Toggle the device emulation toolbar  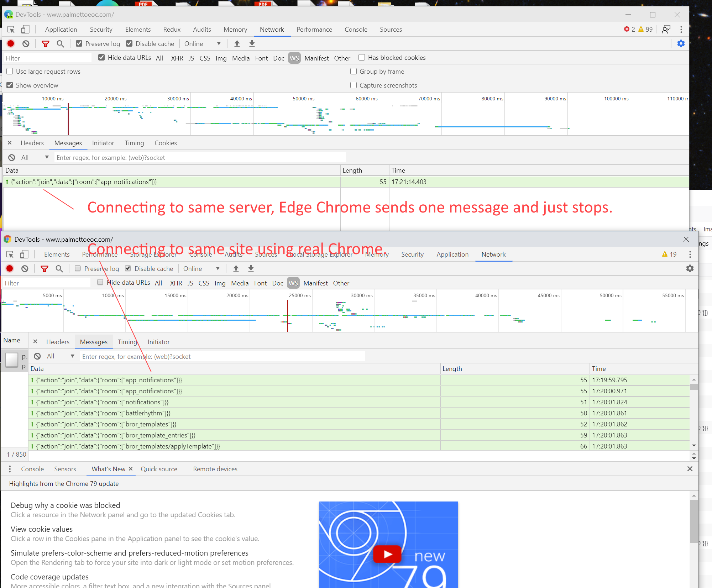(x=25, y=29)
